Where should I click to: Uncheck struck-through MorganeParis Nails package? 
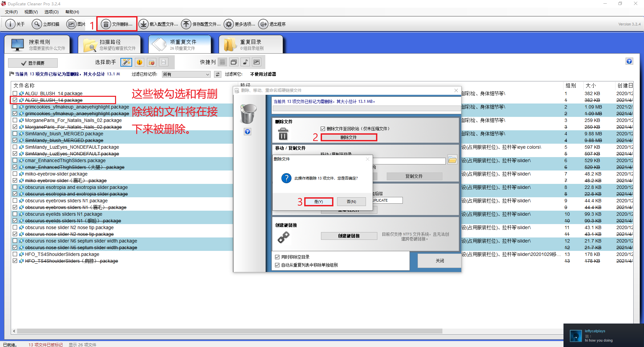tap(15, 127)
